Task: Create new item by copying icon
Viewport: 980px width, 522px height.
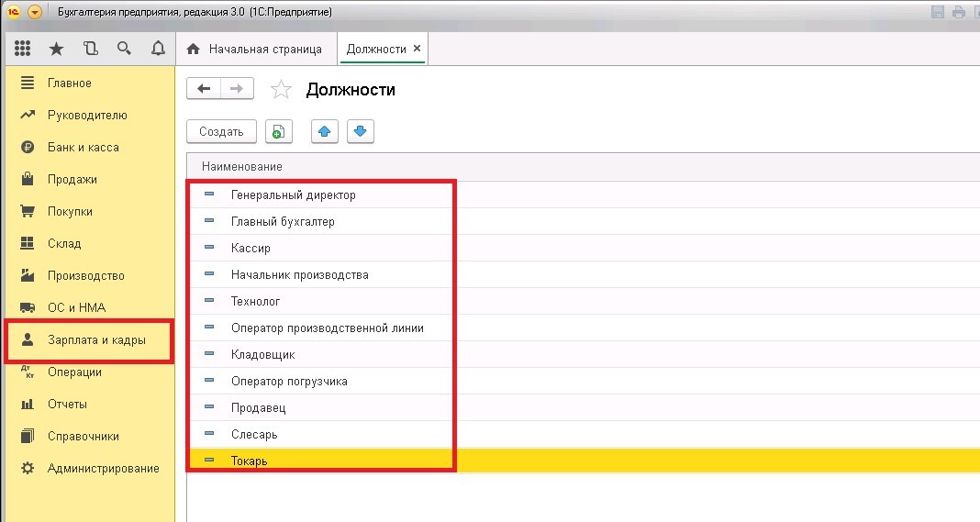Action: [279, 131]
